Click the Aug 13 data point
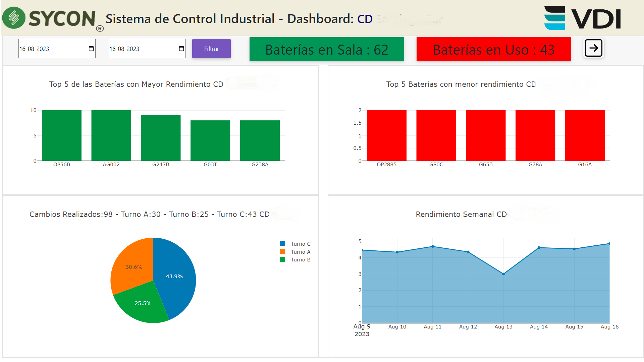 coord(503,274)
